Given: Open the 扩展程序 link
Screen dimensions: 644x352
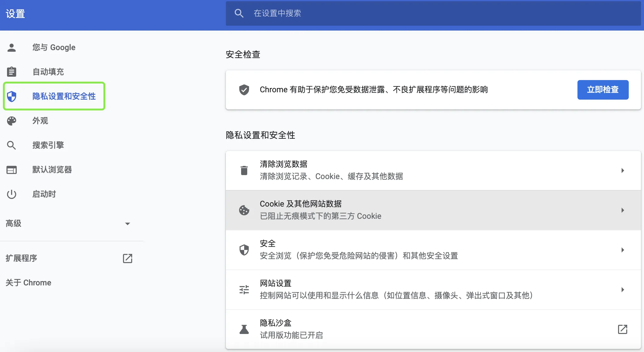Looking at the screenshot, I should point(21,258).
